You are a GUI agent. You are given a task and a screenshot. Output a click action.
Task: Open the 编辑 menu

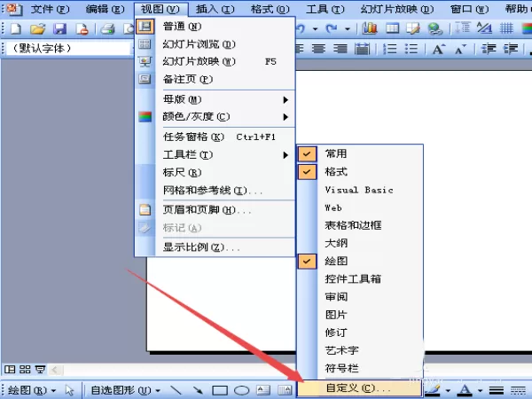coord(105,9)
